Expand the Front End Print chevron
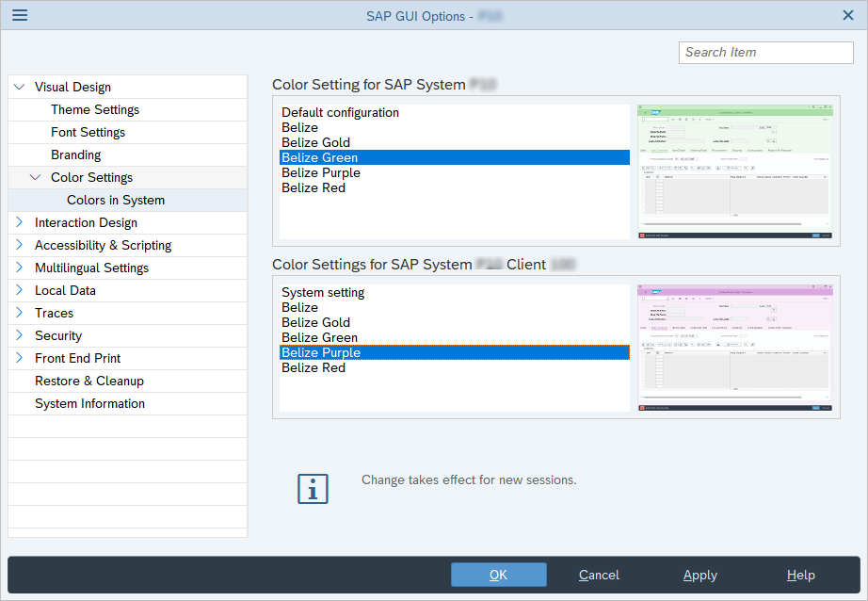Screen dimensions: 868x601 tap(20, 358)
